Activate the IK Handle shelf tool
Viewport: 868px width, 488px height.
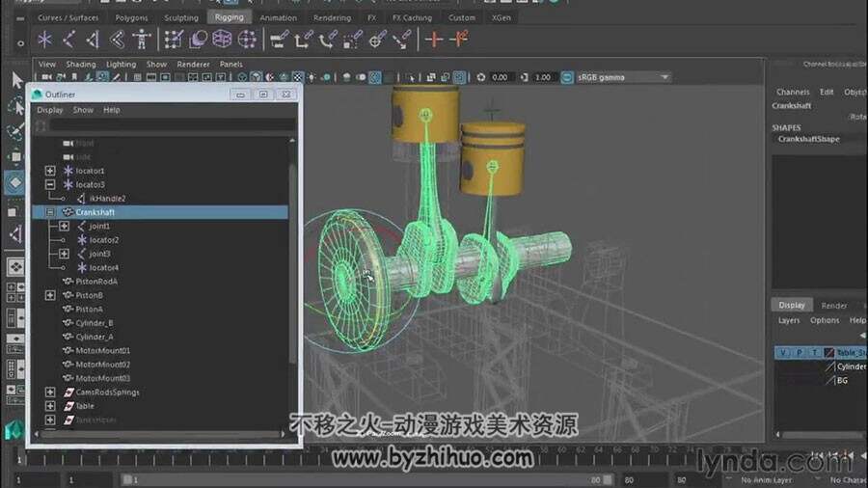pyautogui.click(x=93, y=40)
